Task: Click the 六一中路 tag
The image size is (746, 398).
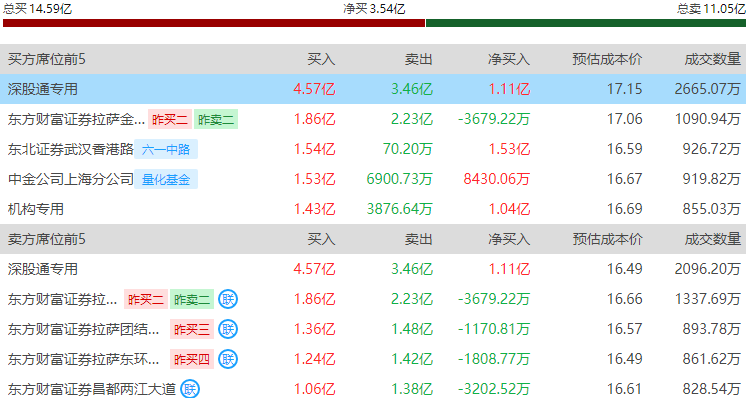Action: 166,149
